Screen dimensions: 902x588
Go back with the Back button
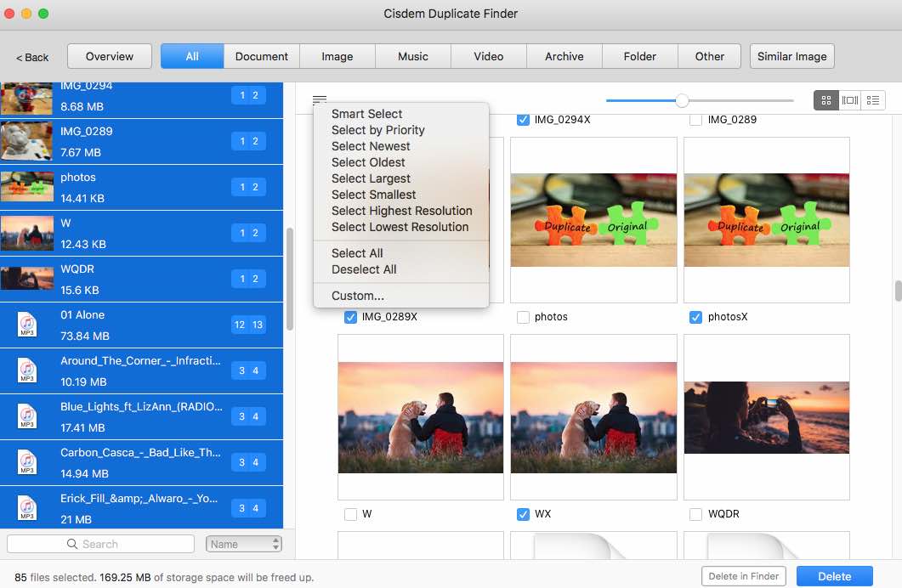click(x=32, y=58)
